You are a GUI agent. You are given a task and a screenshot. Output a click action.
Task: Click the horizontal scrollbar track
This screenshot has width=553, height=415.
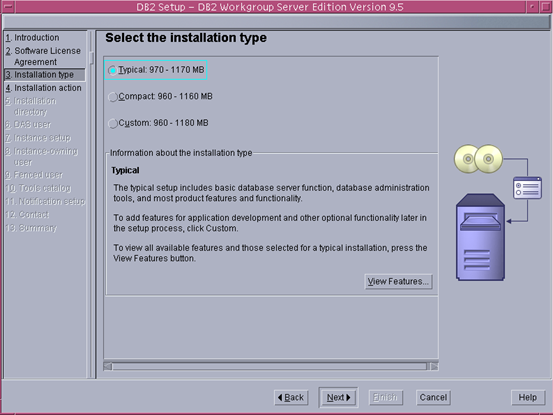pos(269,367)
